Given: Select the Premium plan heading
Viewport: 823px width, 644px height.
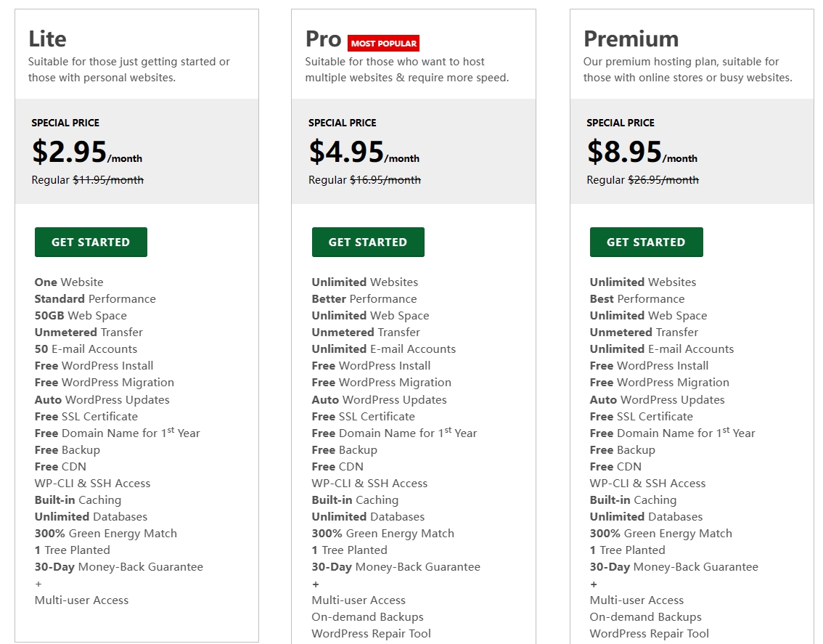Looking at the screenshot, I should [x=631, y=38].
